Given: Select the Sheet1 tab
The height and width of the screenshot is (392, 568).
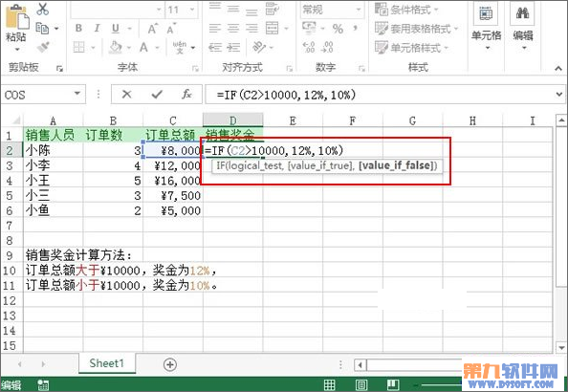Looking at the screenshot, I should point(107,363).
